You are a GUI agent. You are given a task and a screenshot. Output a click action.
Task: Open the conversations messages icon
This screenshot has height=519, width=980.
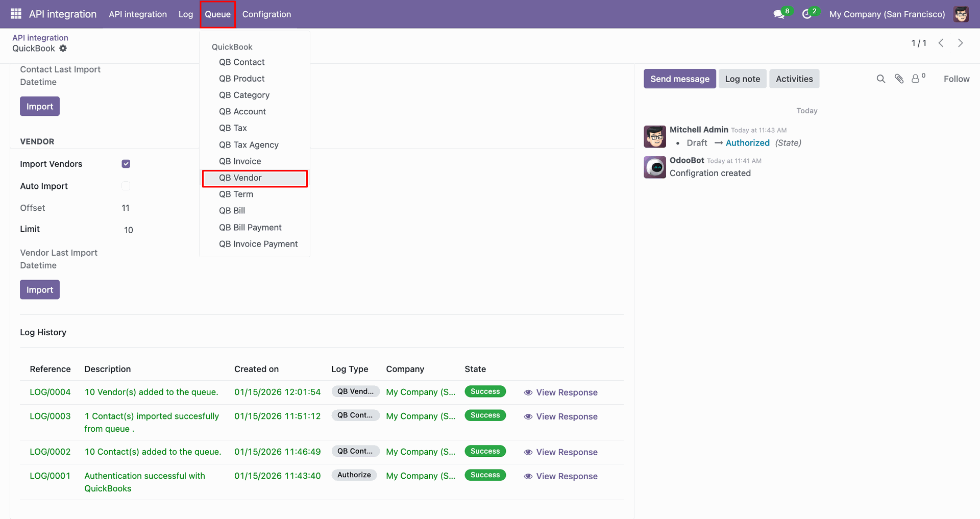pyautogui.click(x=779, y=14)
